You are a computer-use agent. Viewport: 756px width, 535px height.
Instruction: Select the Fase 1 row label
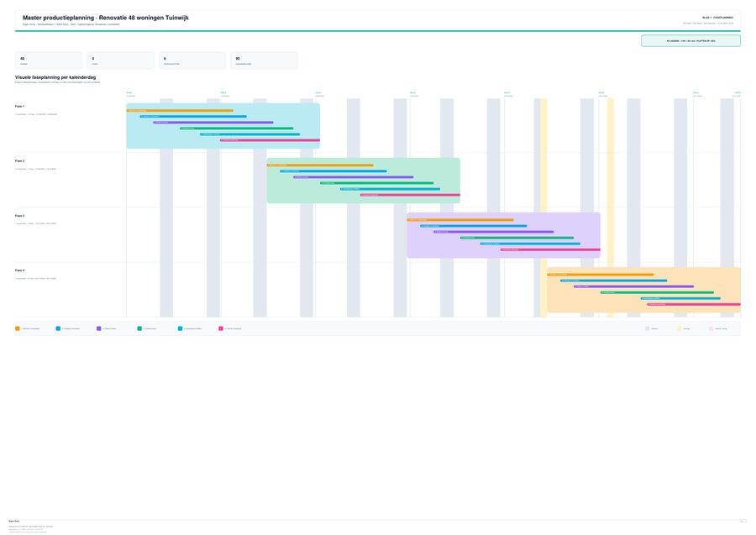coord(20,106)
